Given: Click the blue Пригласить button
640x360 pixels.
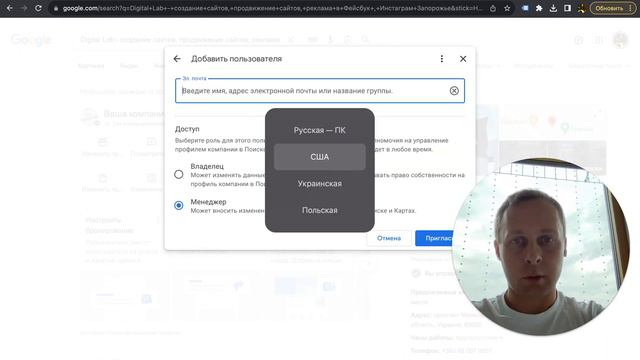Looking at the screenshot, I should tap(435, 238).
